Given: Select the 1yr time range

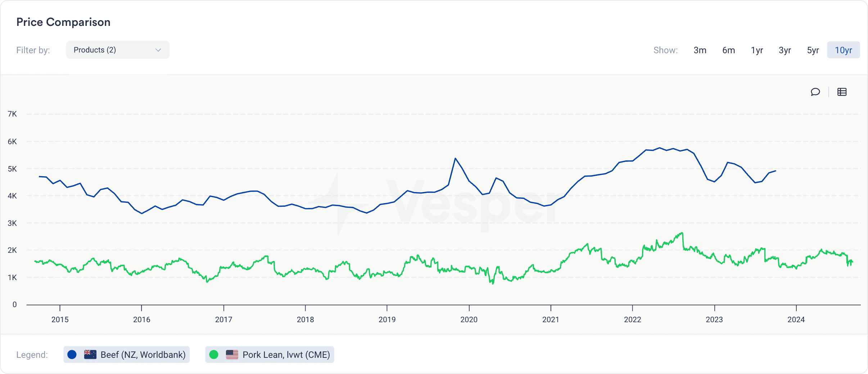Looking at the screenshot, I should [757, 50].
